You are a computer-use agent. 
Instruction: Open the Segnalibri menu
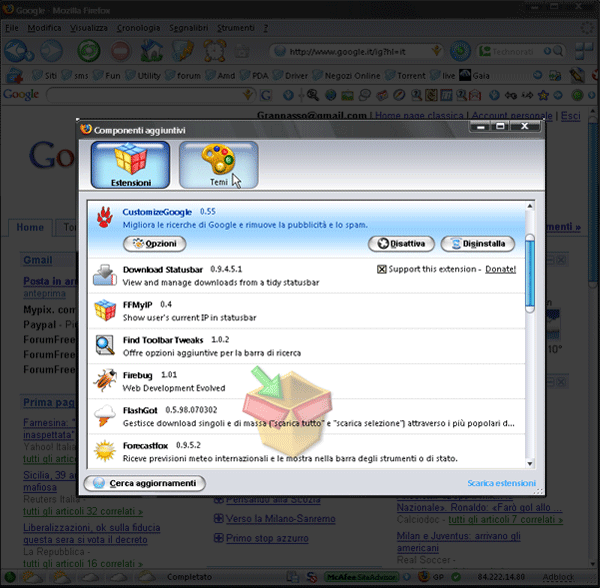(189, 28)
